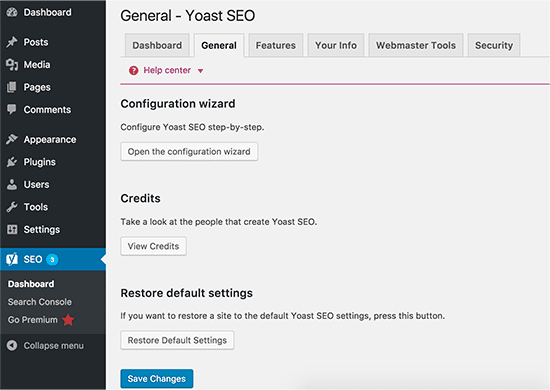Open the Your Info tab
The width and height of the screenshot is (550, 390).
[x=336, y=45]
